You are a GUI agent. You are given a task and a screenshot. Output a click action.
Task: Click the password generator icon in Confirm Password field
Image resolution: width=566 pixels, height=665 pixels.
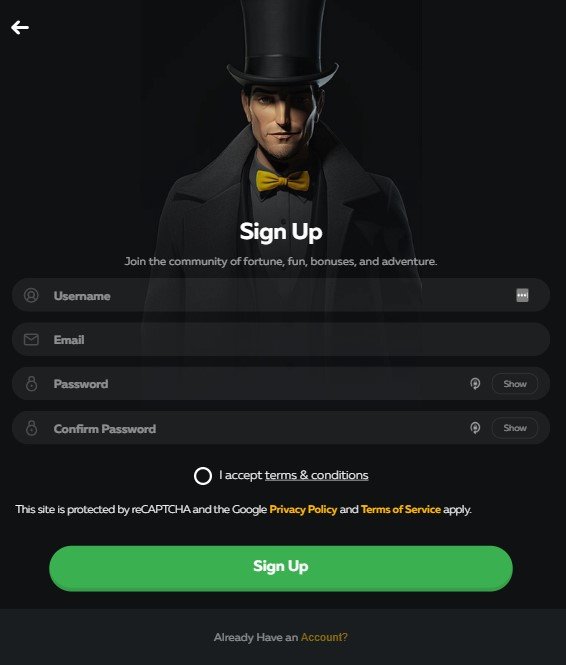point(475,428)
